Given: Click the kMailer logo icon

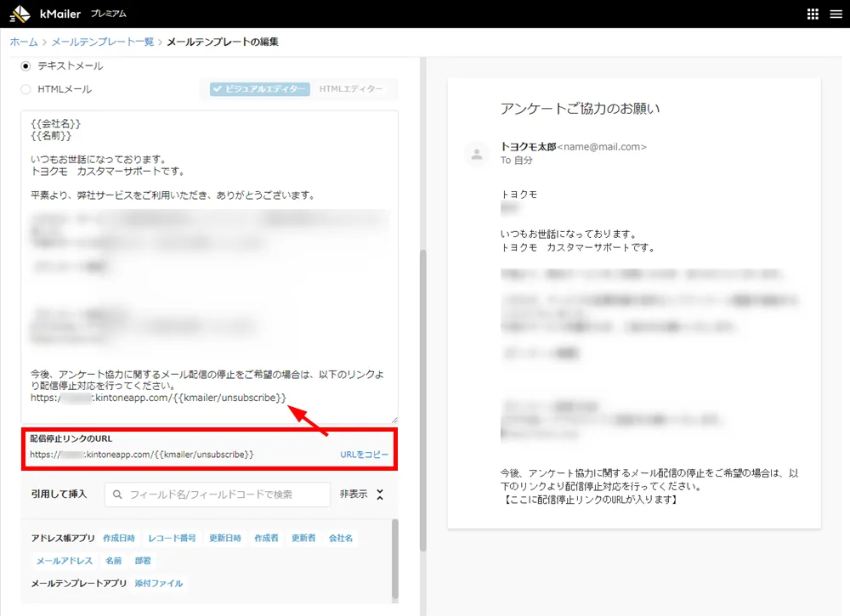Looking at the screenshot, I should point(19,13).
